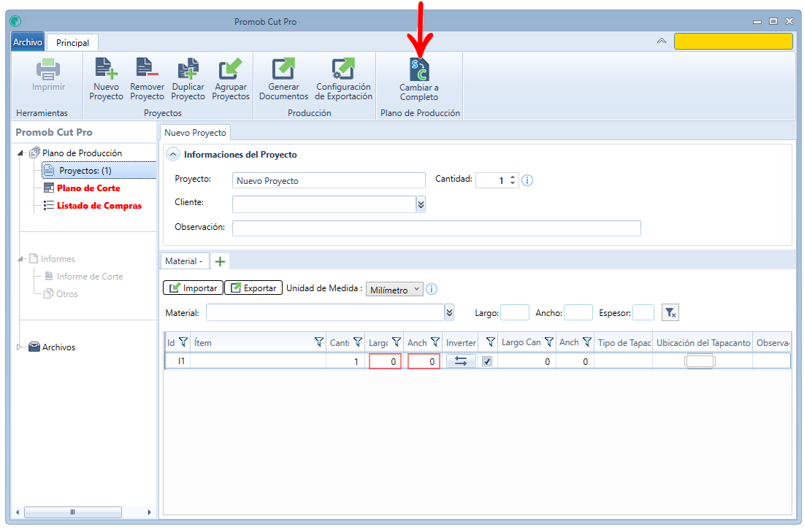Open the filter on the Ítem column
804x532 pixels.
point(319,342)
